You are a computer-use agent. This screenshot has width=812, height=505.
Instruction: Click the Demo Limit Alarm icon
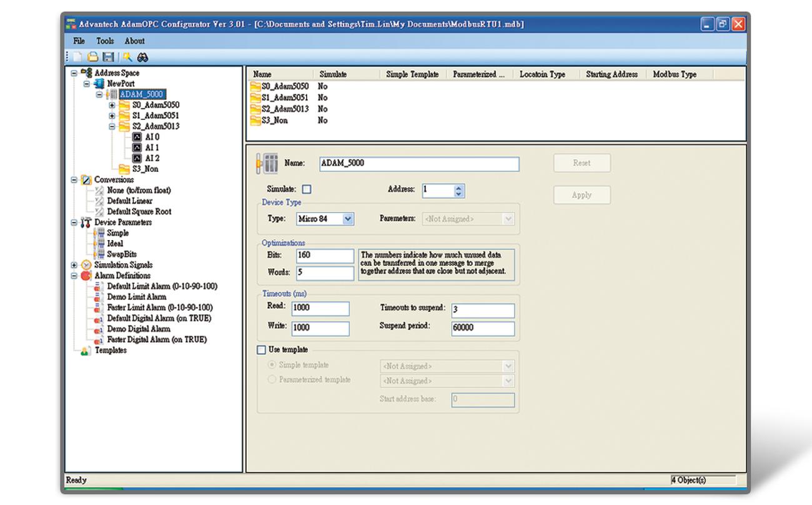point(99,297)
